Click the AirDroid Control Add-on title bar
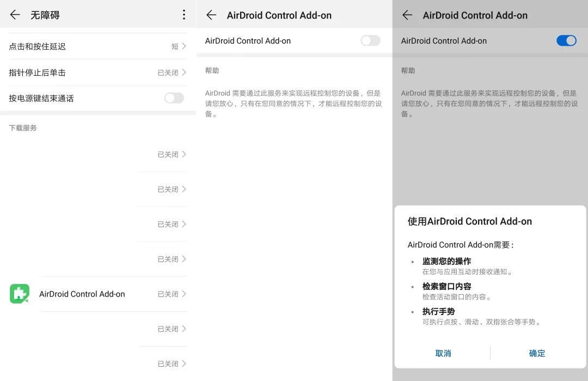This screenshot has width=588, height=381. pyautogui.click(x=279, y=15)
